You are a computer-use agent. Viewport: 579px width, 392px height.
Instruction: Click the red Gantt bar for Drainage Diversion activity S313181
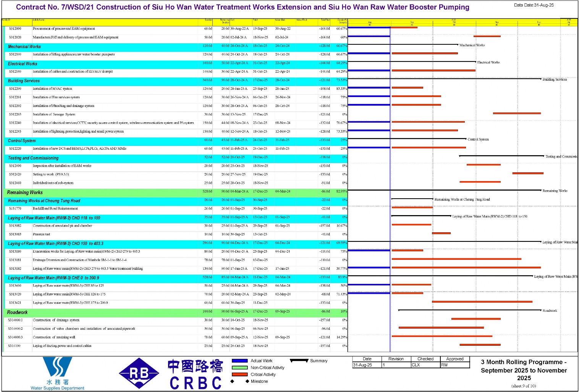[456, 259]
